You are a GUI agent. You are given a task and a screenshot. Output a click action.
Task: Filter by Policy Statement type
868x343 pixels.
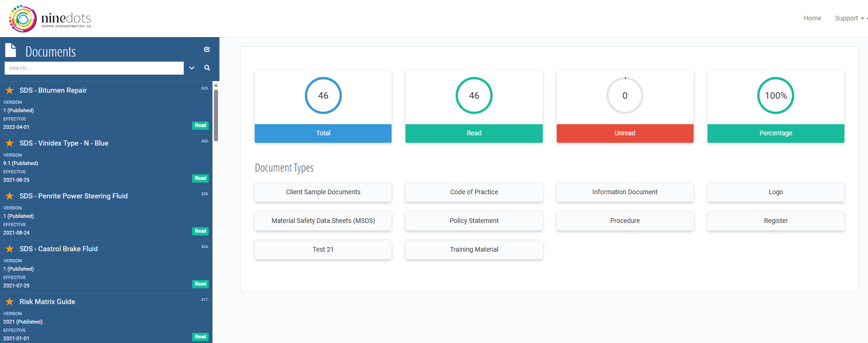point(474,221)
